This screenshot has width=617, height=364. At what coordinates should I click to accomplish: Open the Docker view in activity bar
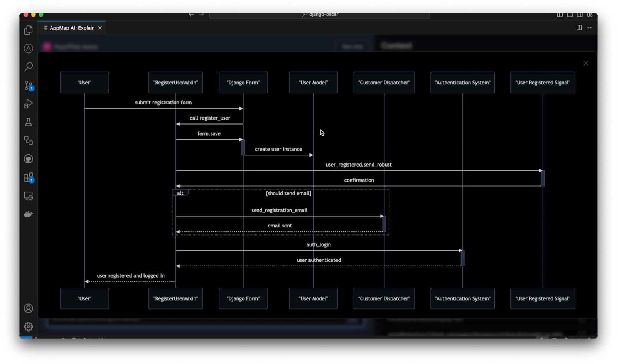pyautogui.click(x=28, y=214)
